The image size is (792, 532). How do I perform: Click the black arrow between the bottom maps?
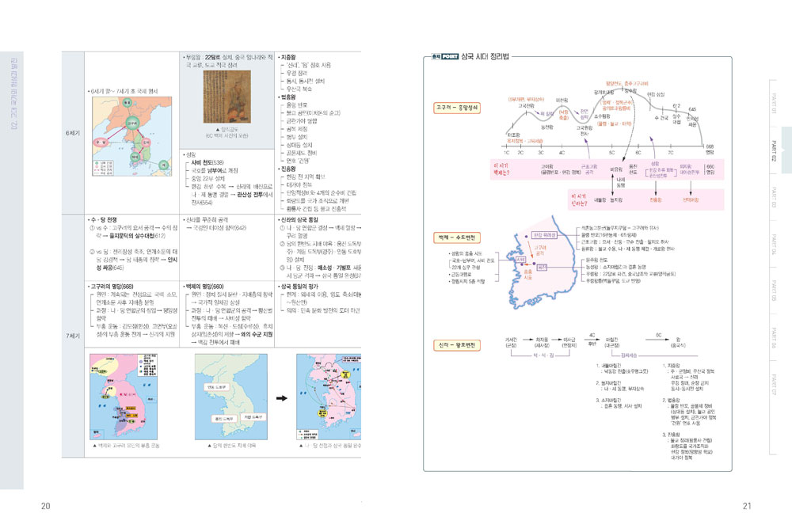pyautogui.click(x=282, y=398)
